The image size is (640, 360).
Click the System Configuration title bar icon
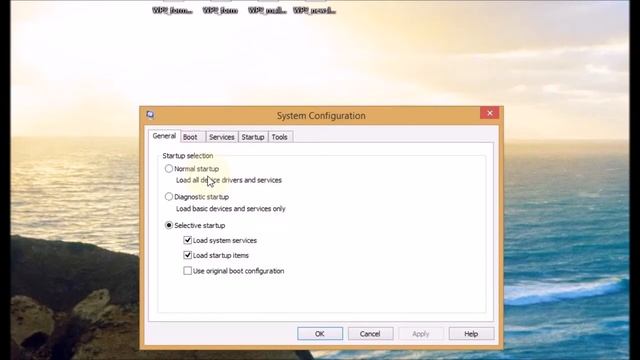point(150,115)
